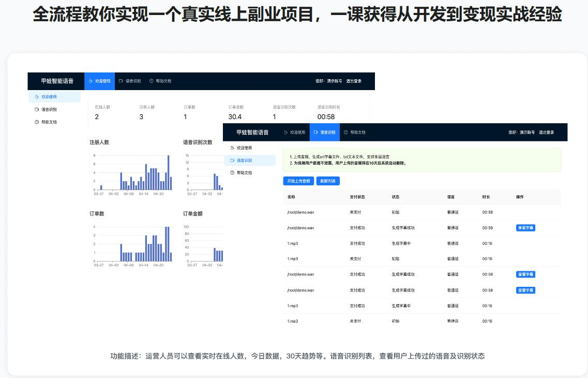Click the video icon on the highlighted 语音识别 top tab

[315, 133]
